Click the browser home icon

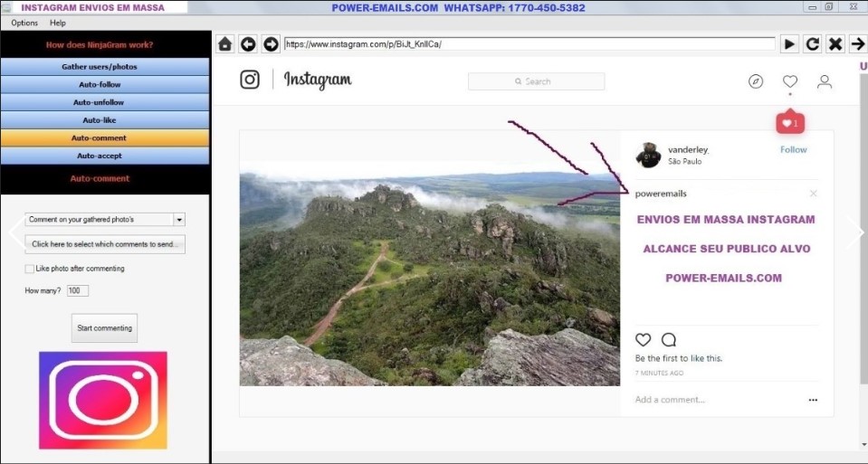224,43
